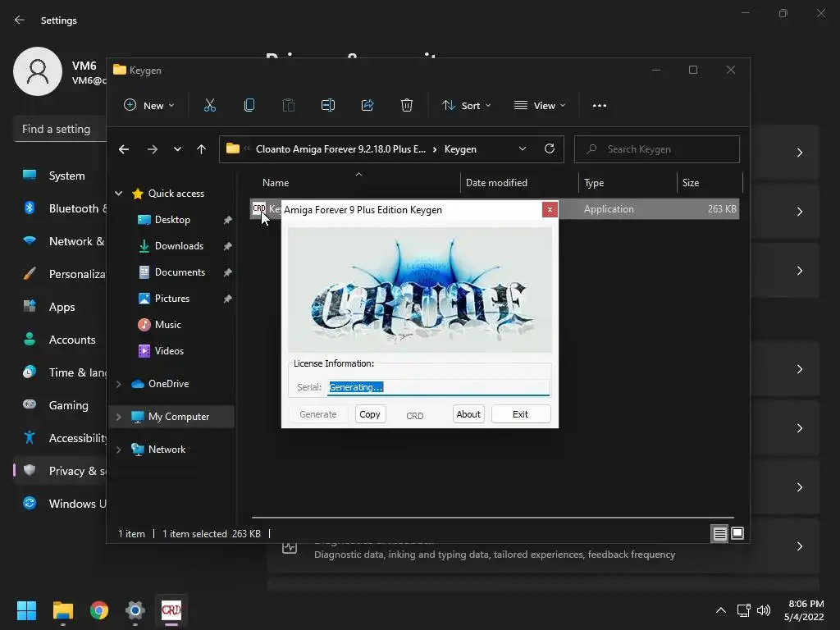Click the volume speaker tray icon

tap(764, 610)
